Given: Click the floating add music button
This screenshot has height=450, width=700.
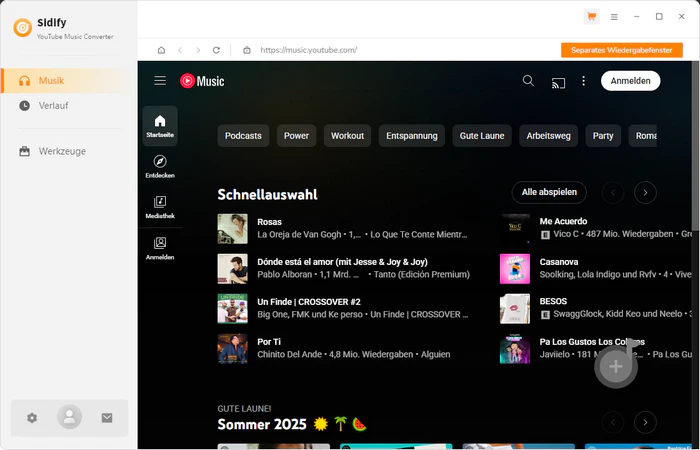Looking at the screenshot, I should coord(616,367).
